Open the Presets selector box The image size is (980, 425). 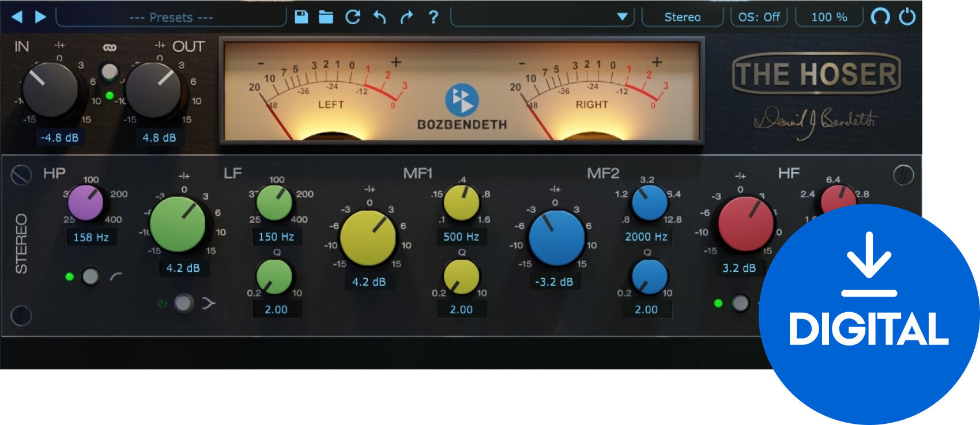[x=171, y=17]
